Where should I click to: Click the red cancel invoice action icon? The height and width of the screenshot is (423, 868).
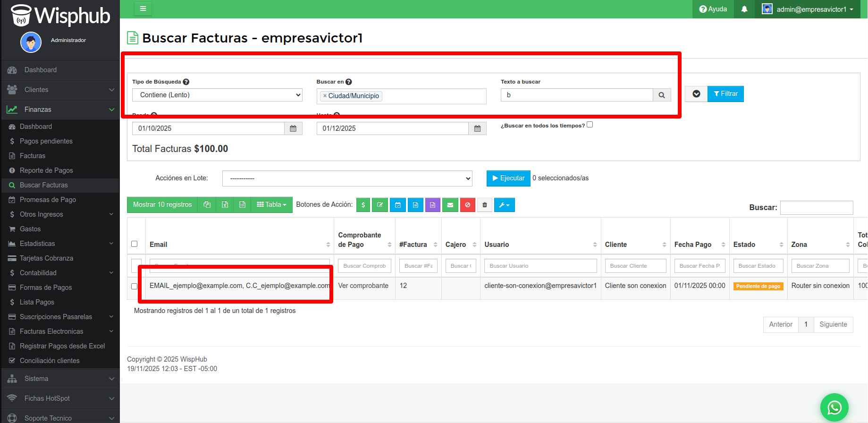(467, 205)
